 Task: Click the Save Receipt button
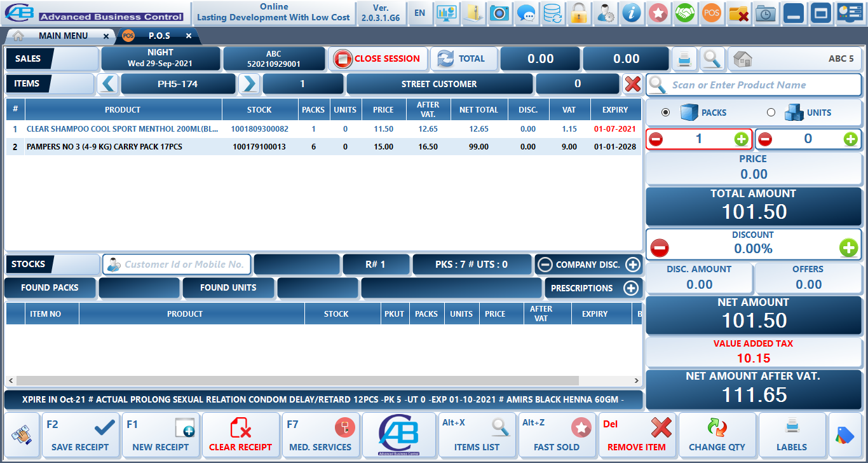[80, 435]
